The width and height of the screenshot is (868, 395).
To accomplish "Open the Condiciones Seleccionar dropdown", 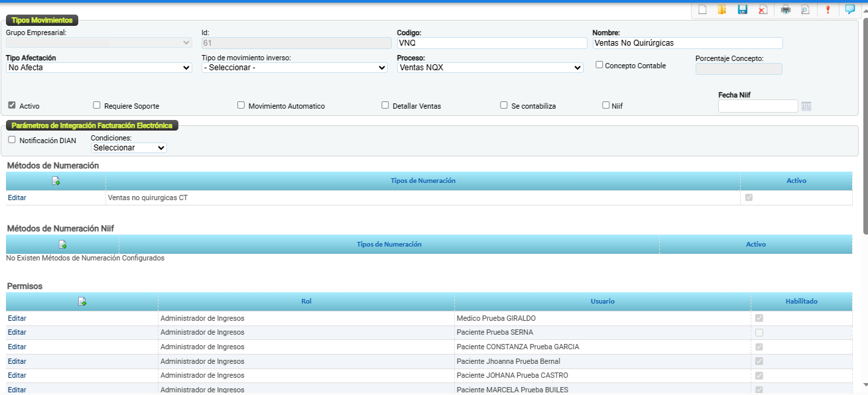I will point(129,148).
